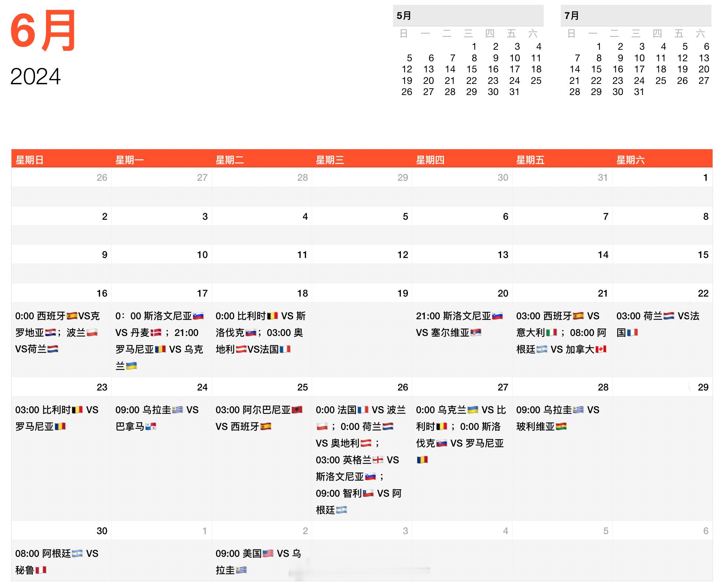Select date 15 in the May mini calendar

pyautogui.click(x=472, y=69)
